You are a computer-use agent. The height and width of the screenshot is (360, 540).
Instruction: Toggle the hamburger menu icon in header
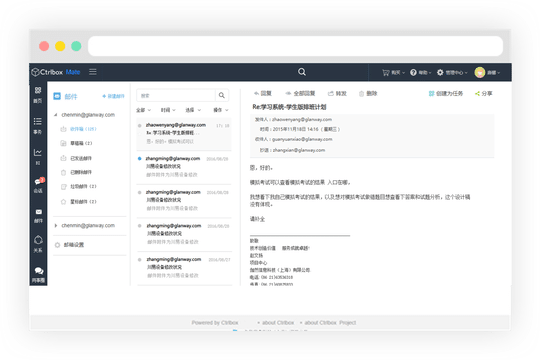[93, 72]
